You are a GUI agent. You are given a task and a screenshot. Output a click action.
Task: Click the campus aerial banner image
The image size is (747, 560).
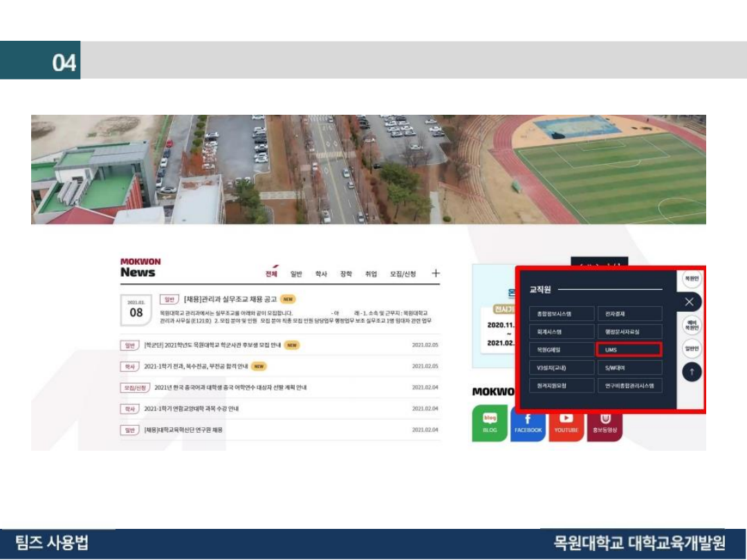[368, 169]
